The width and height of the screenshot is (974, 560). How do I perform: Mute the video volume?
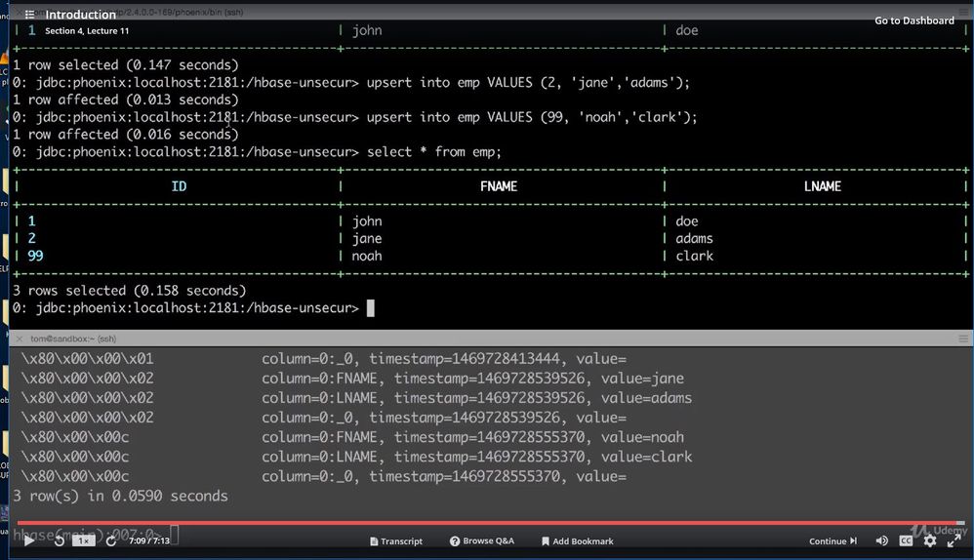click(882, 541)
